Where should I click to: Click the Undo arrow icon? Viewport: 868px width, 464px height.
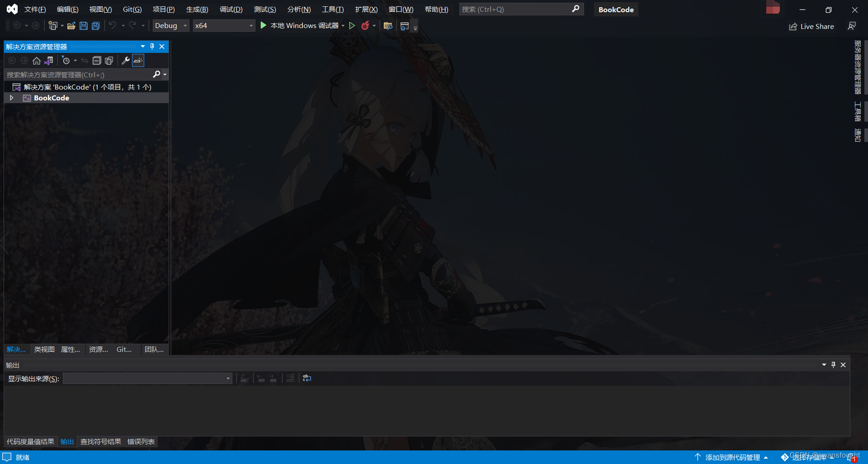pyautogui.click(x=113, y=26)
